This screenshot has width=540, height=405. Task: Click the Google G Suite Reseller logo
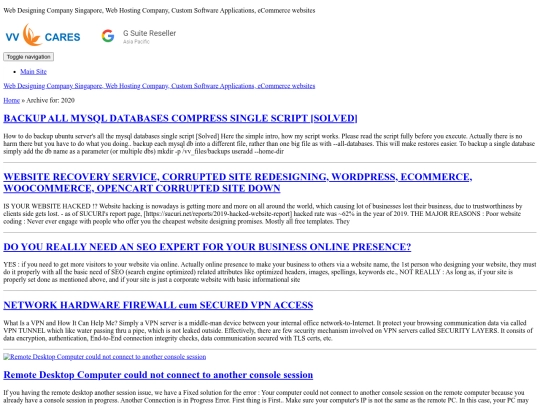click(138, 36)
